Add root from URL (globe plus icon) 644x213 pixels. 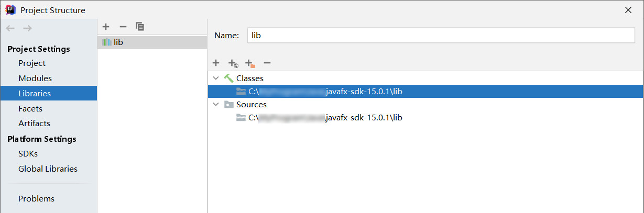(233, 63)
